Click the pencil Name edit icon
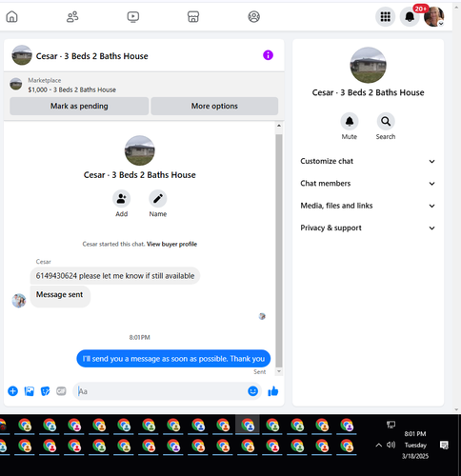461x476 pixels. (x=158, y=199)
